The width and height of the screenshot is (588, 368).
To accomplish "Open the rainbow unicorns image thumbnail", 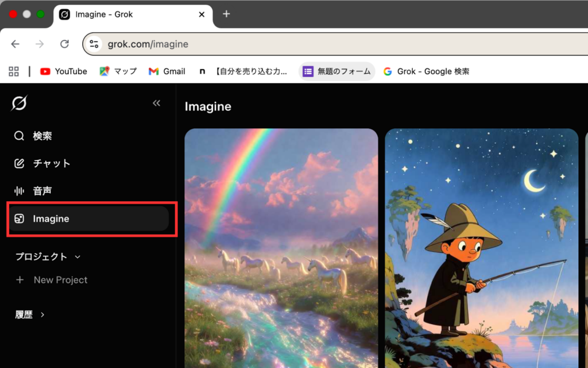I will 281,247.
